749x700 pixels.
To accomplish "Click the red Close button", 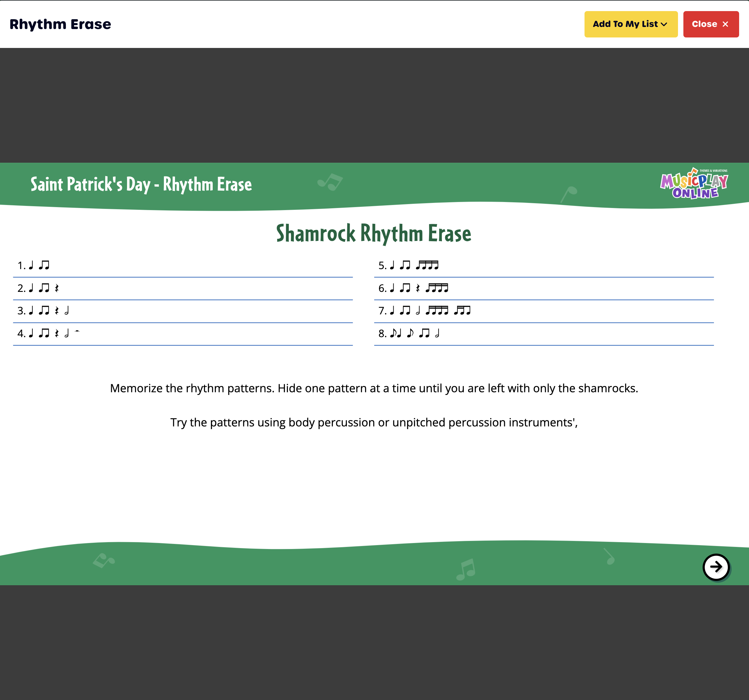I will 711,24.
